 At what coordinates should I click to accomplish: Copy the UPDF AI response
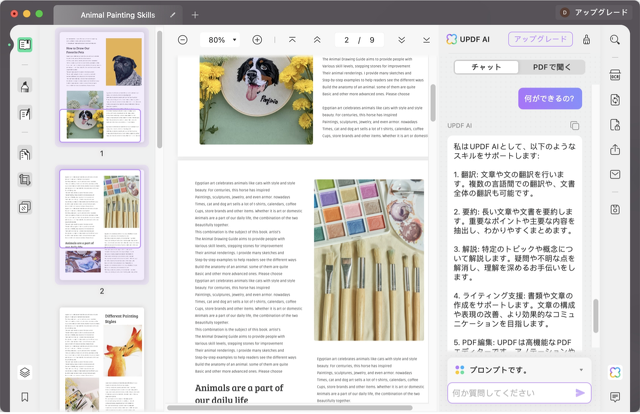(574, 126)
